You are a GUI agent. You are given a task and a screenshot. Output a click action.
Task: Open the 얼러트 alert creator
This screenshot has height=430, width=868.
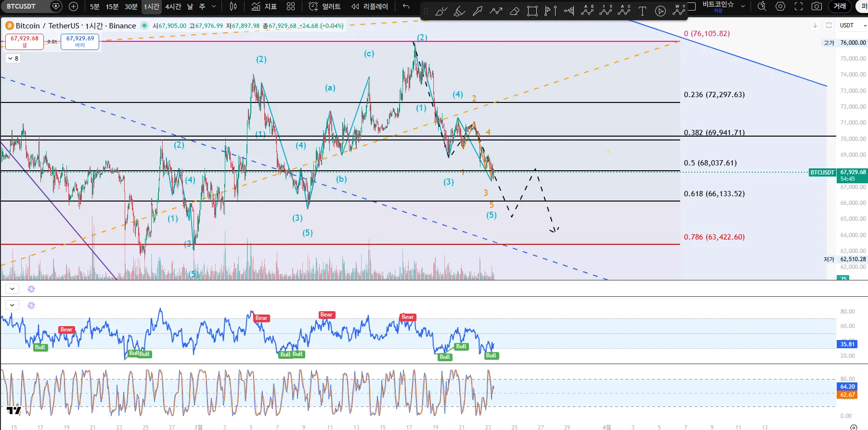point(325,6)
